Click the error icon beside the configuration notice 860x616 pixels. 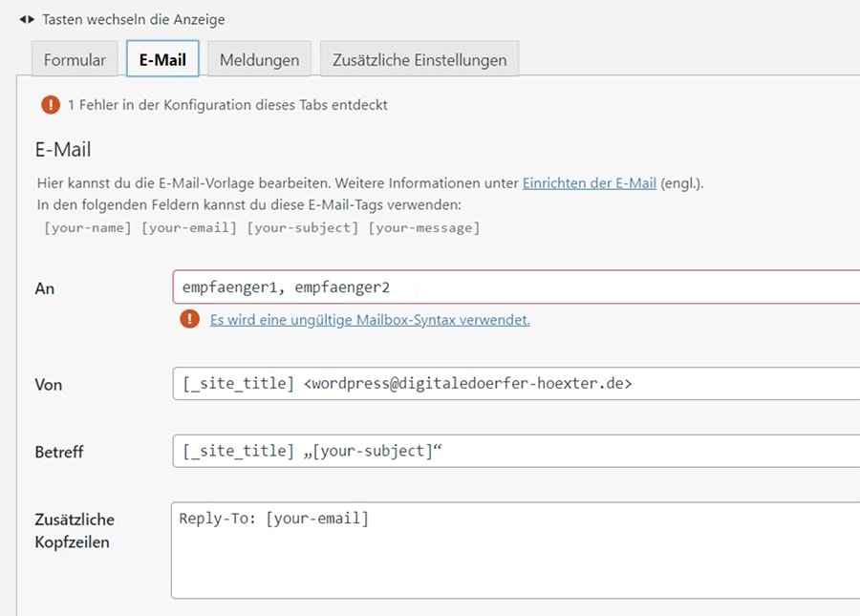point(51,105)
